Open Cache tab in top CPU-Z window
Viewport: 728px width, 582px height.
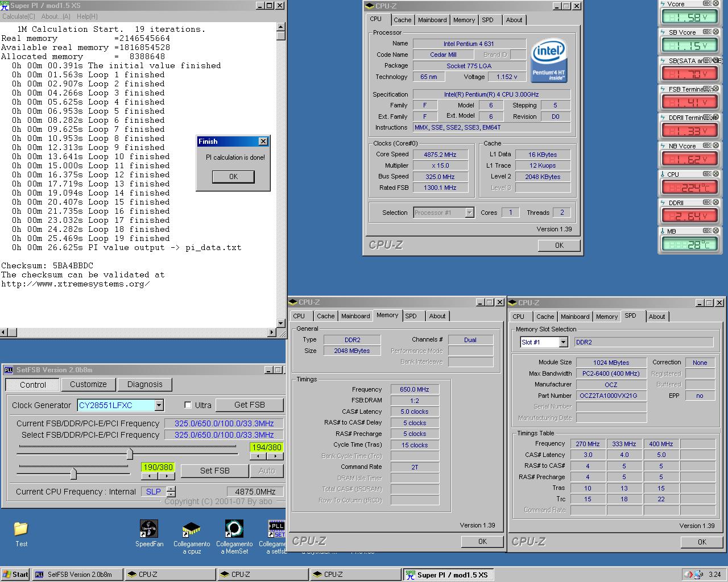point(402,20)
